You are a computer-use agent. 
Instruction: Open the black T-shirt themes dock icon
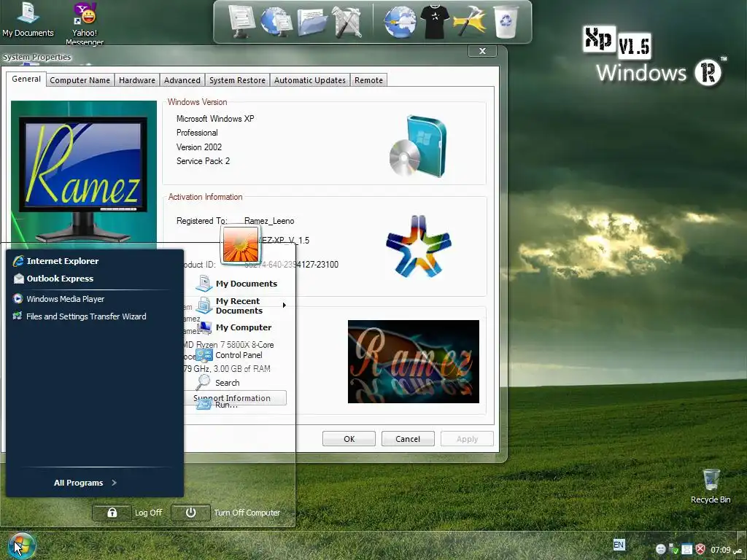[x=435, y=22]
